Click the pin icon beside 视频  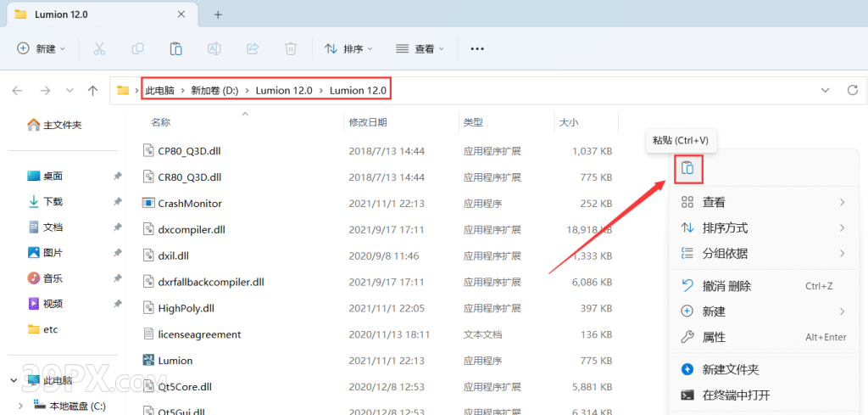tap(117, 304)
